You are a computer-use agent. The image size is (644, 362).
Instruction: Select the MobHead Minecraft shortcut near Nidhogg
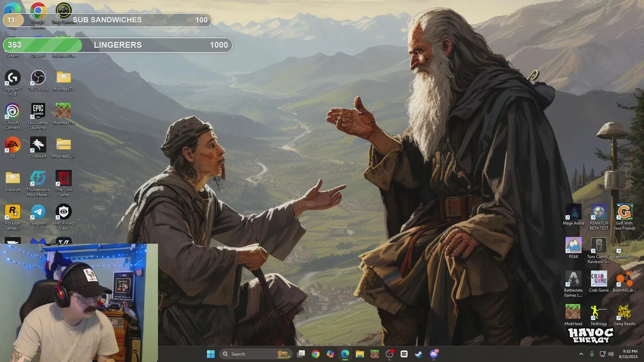pyautogui.click(x=573, y=315)
